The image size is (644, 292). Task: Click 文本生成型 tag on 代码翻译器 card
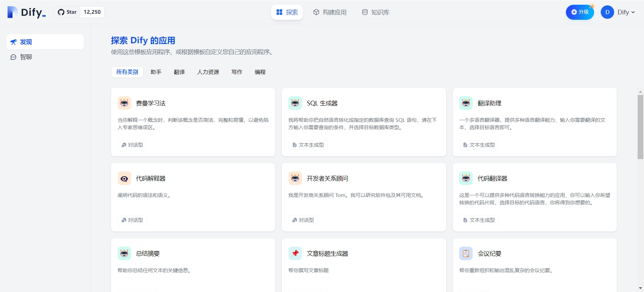(x=479, y=220)
